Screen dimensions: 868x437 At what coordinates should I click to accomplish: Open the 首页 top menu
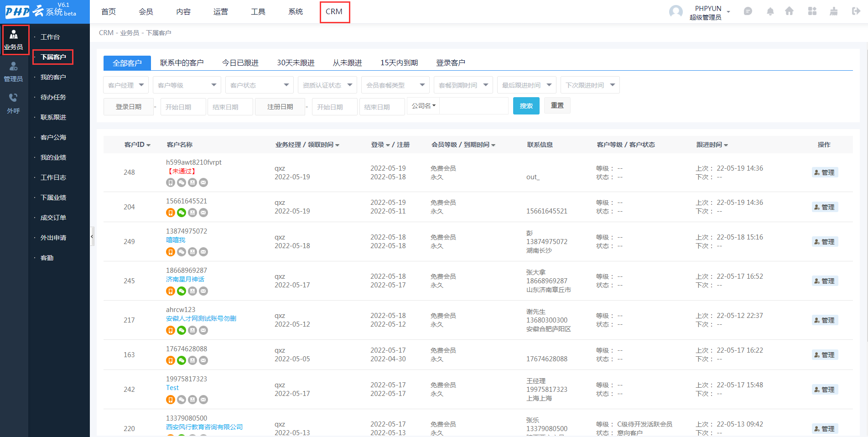(109, 12)
